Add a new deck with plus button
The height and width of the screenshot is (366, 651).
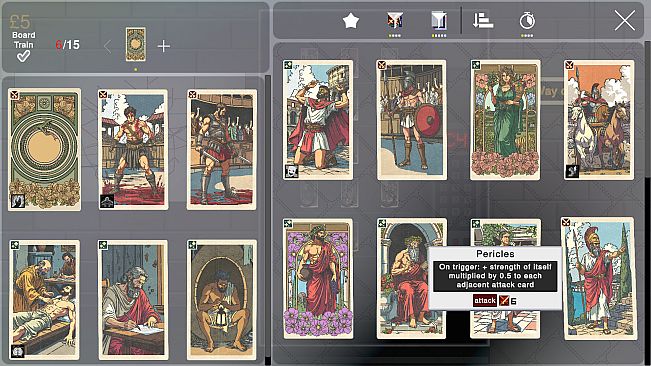click(x=164, y=46)
